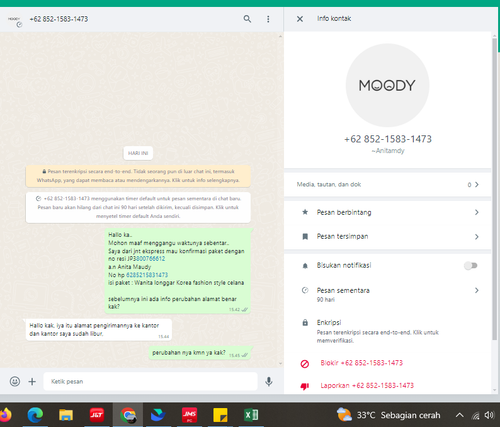Search messages with the magnifier icon
Image resolution: width=500 pixels, height=427 pixels.
(247, 19)
